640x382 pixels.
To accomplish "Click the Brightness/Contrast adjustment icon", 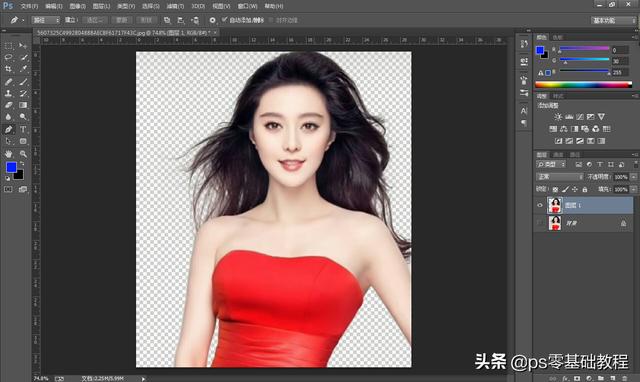I will pyautogui.click(x=558, y=117).
